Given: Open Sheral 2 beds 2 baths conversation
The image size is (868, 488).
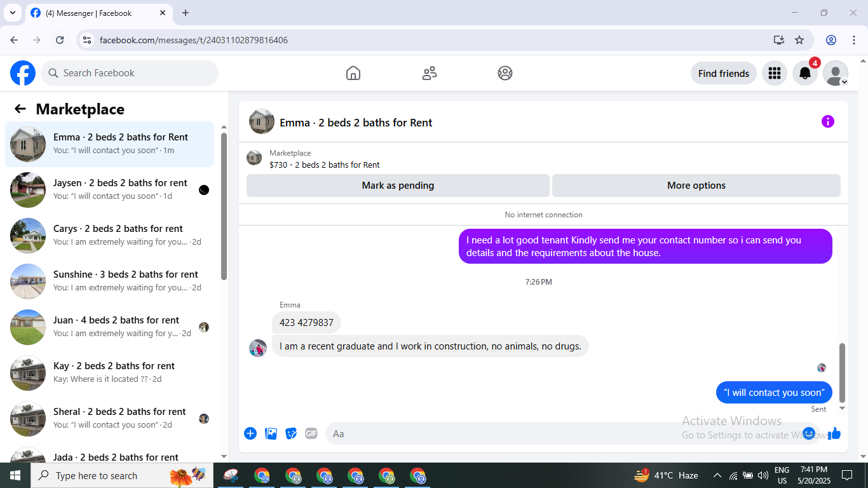Looking at the screenshot, I should [110, 419].
